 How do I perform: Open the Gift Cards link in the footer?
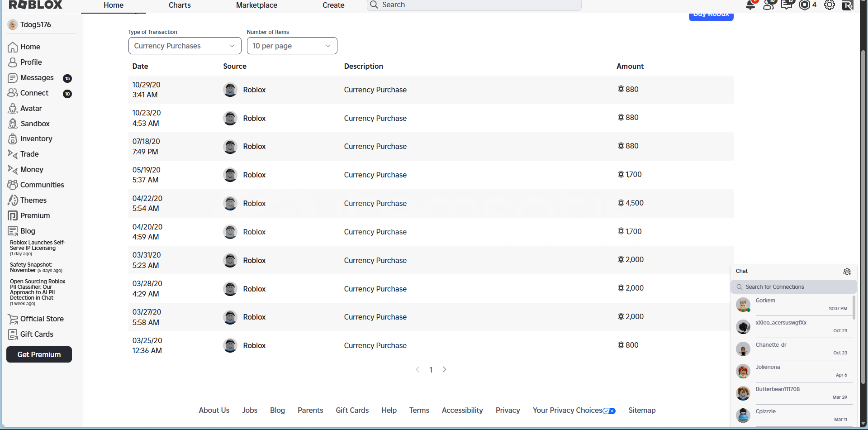pyautogui.click(x=352, y=410)
